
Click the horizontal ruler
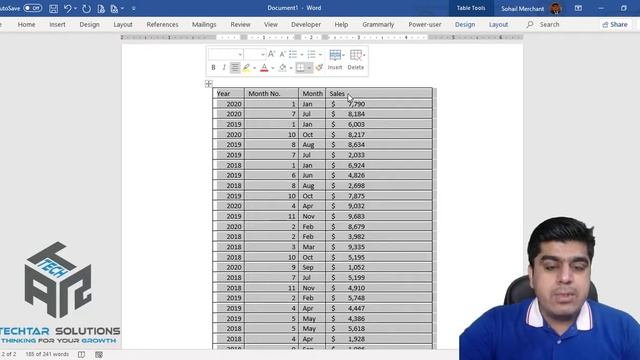[322, 38]
